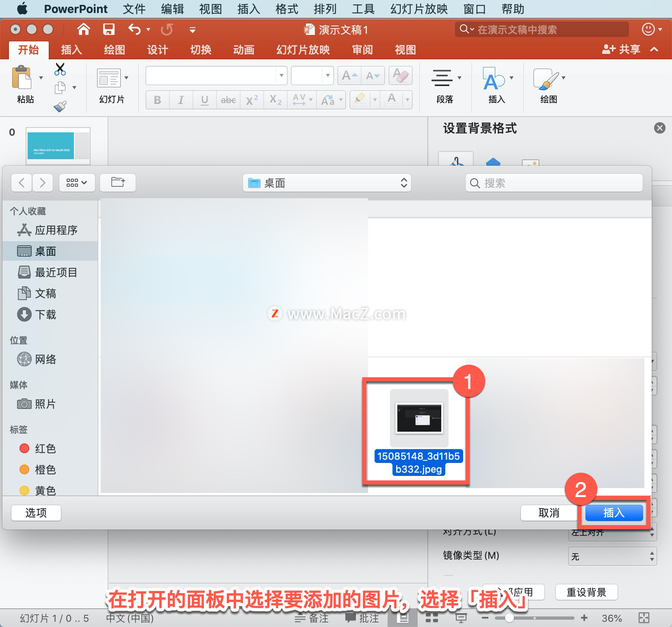Click the Redo icon in title bar

pyautogui.click(x=167, y=29)
